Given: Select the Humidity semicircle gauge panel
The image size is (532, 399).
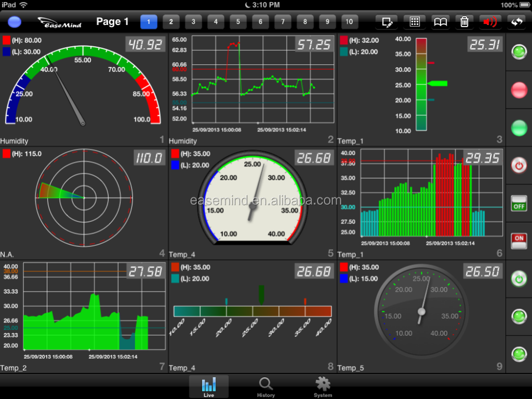Looking at the screenshot, I should [83, 89].
